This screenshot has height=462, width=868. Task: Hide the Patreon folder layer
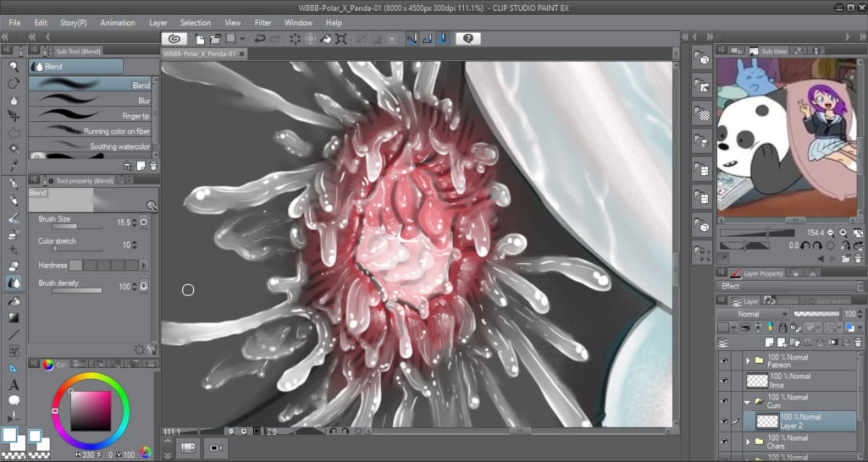pyautogui.click(x=724, y=360)
